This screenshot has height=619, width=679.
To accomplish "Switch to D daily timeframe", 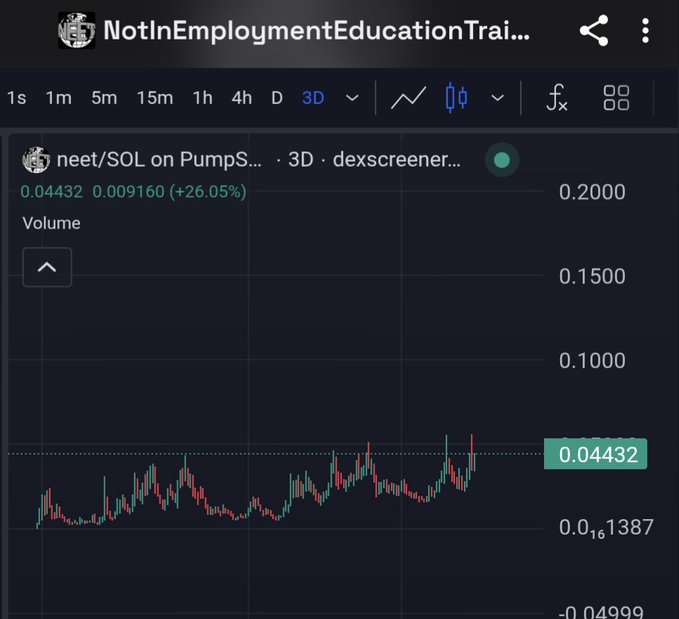I will pos(277,98).
